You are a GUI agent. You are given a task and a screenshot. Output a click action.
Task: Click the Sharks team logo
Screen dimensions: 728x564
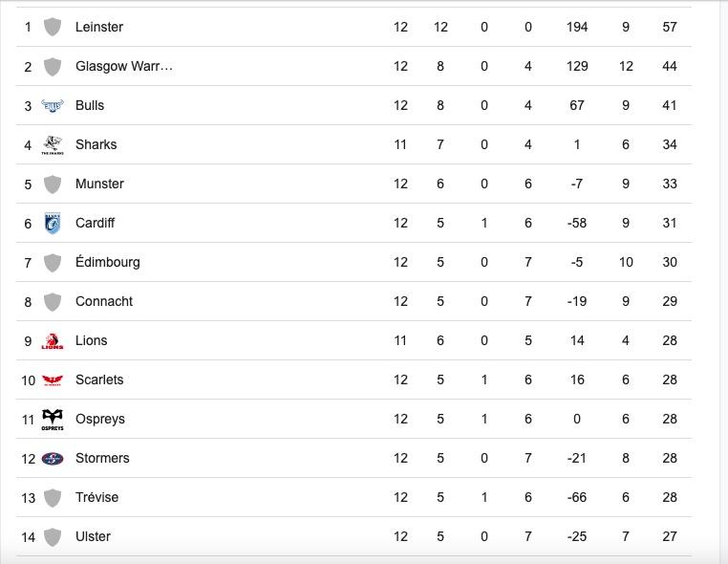pos(53,145)
